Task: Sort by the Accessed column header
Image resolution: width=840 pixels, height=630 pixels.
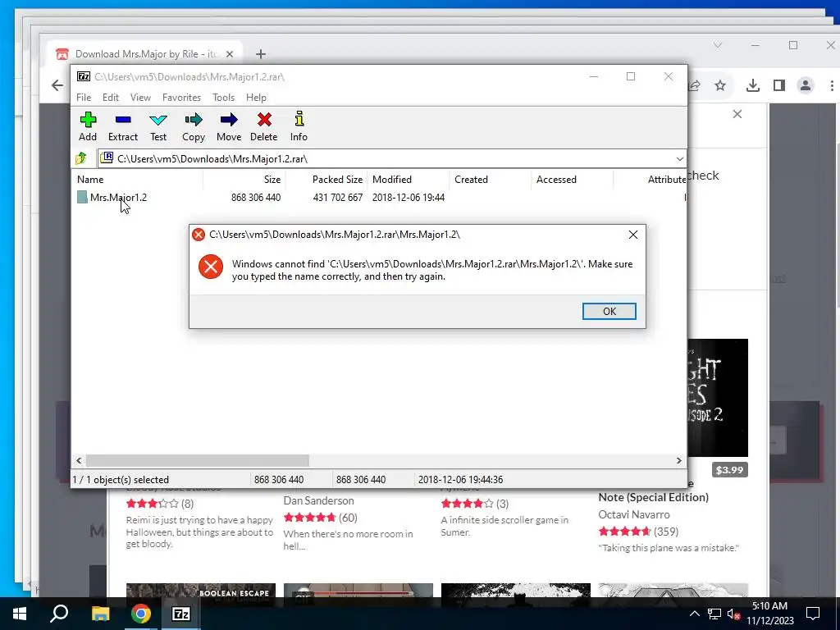Action: pyautogui.click(x=572, y=180)
